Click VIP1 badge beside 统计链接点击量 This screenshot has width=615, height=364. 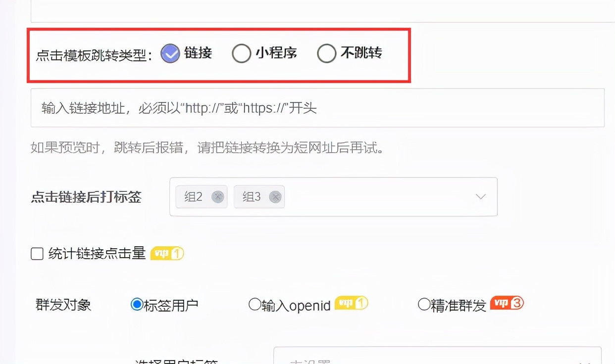167,254
